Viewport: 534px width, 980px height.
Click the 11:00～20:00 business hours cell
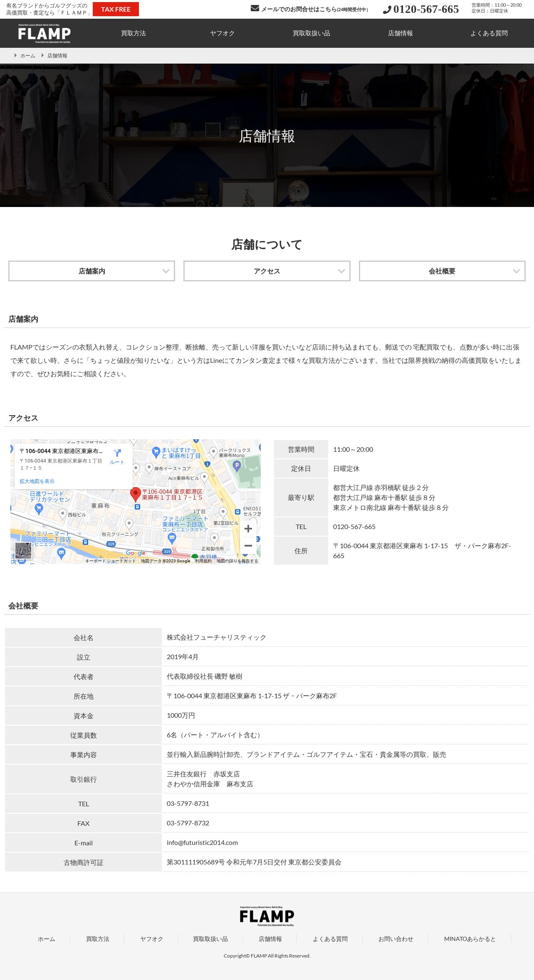point(353,449)
